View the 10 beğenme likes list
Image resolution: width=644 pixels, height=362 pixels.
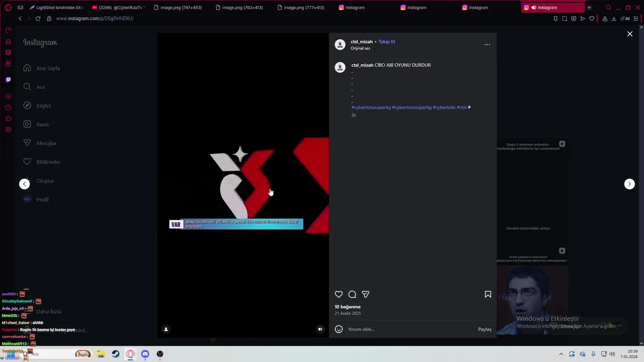pos(348,307)
